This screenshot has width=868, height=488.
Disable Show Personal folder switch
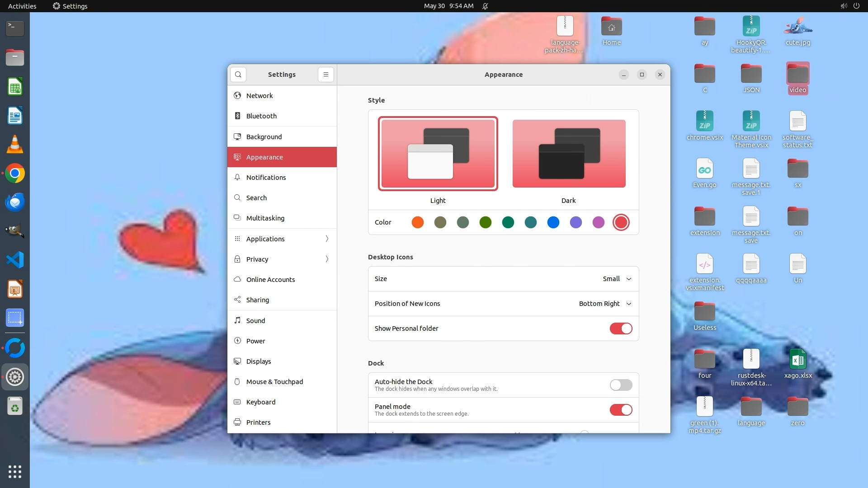pos(621,328)
